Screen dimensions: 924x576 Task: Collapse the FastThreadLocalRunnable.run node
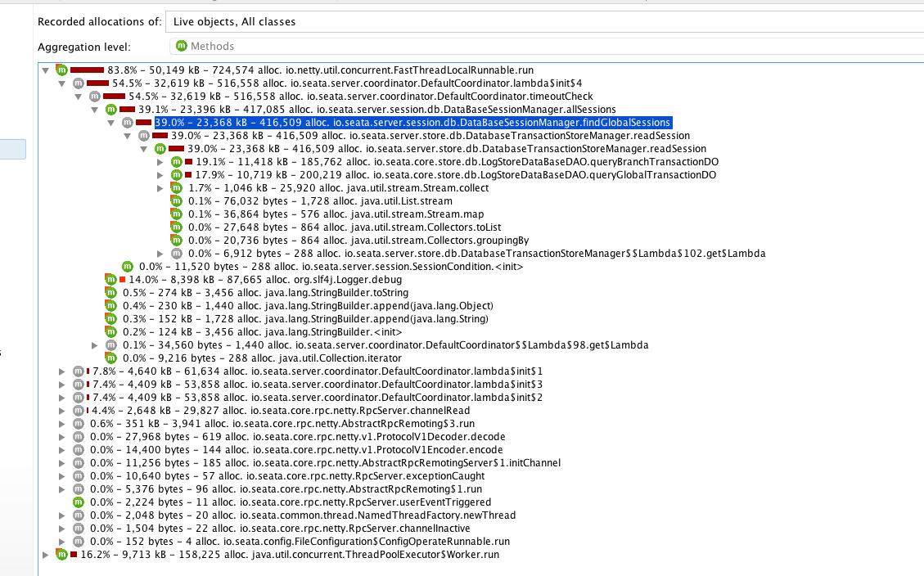[x=47, y=70]
